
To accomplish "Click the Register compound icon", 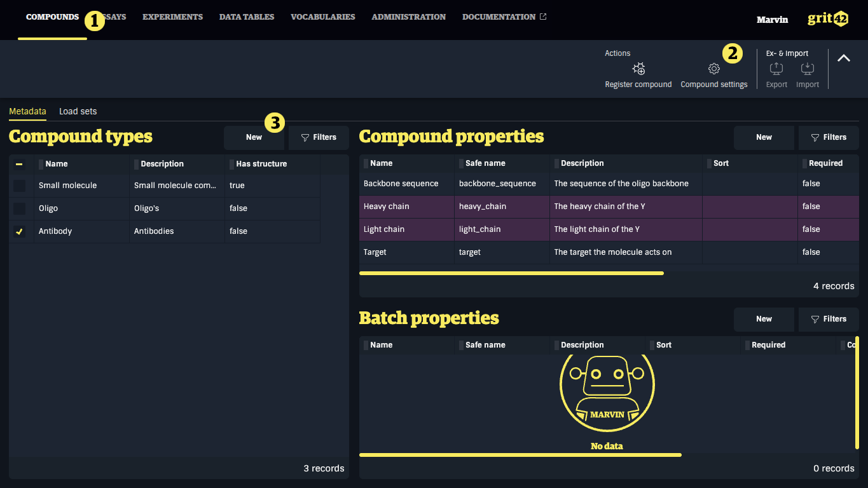I will click(638, 69).
